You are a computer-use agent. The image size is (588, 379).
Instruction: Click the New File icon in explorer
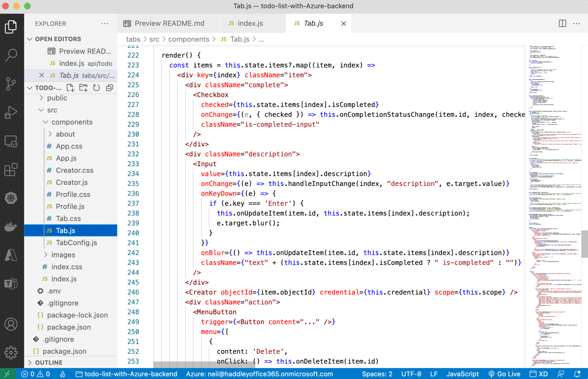[70, 88]
